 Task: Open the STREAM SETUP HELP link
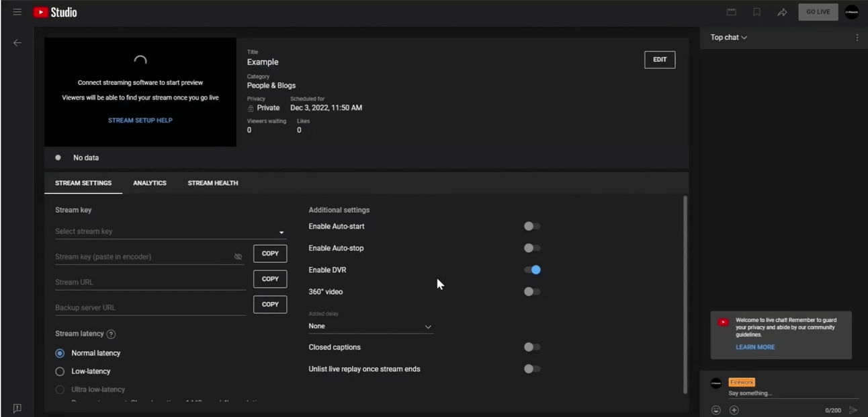click(x=140, y=120)
